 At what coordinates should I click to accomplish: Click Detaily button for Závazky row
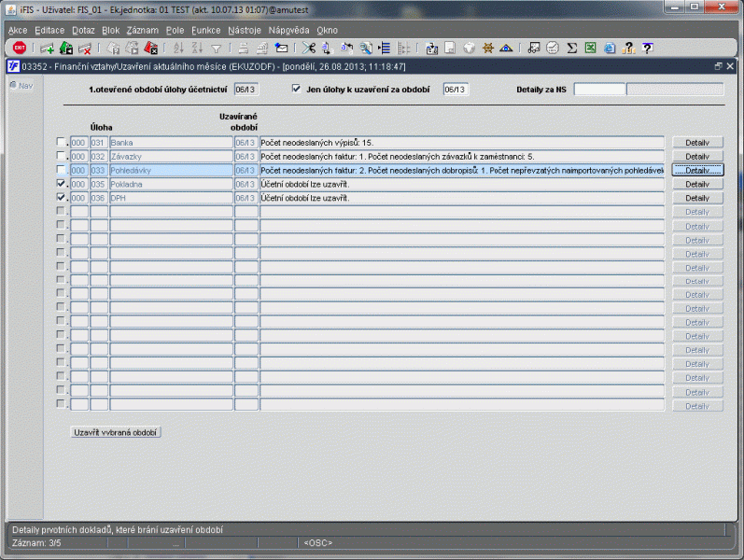pyautogui.click(x=697, y=156)
